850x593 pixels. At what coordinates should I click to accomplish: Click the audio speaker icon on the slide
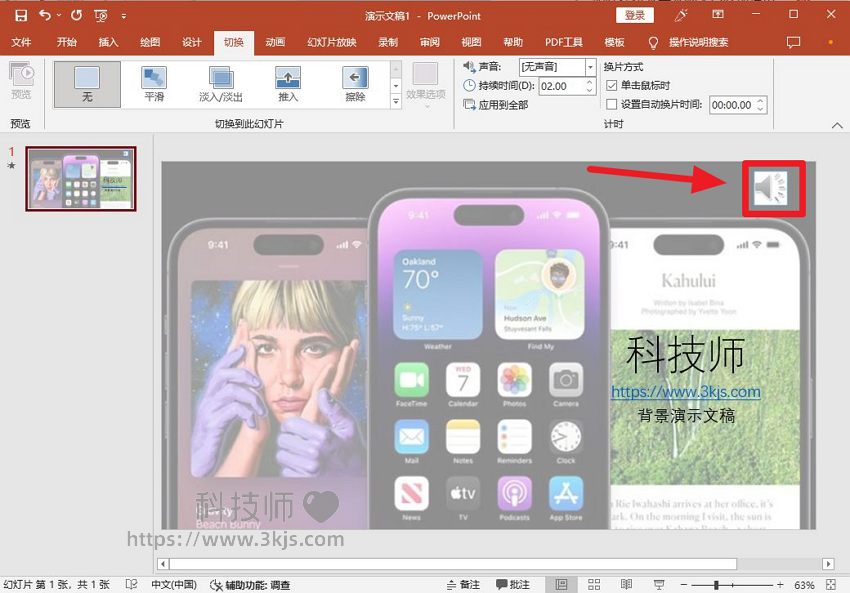tap(771, 188)
